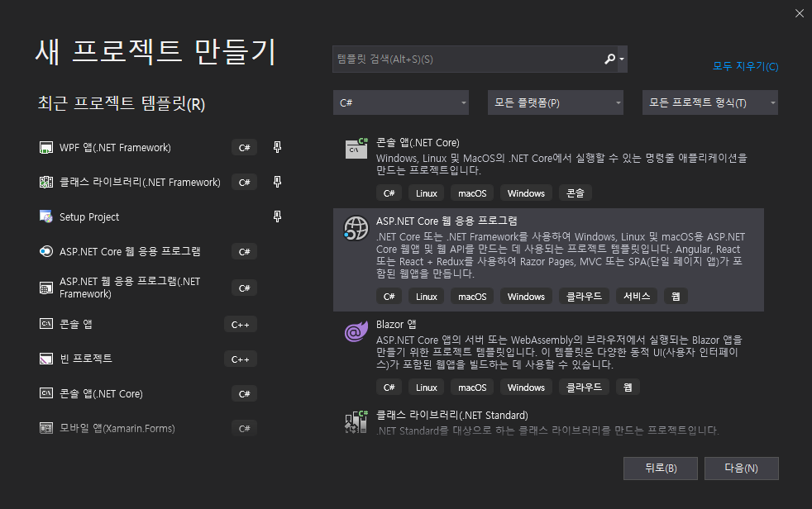Click the macOS tag under ASP.NET Core template
This screenshot has height=509, width=812.
pos(472,297)
